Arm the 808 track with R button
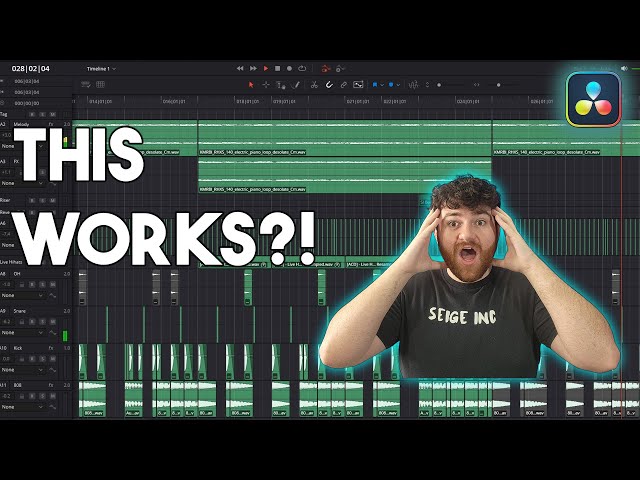640x480 pixels. point(32,396)
